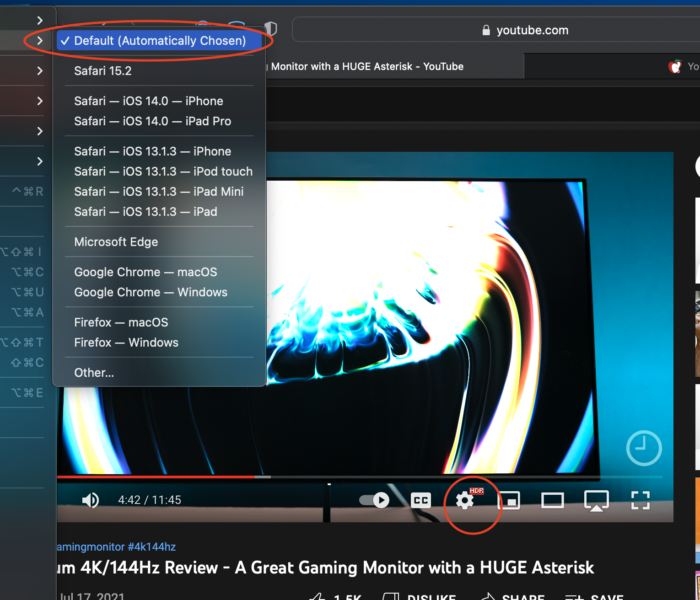
Task: Switch to the tab with apple favicon
Action: 675,67
